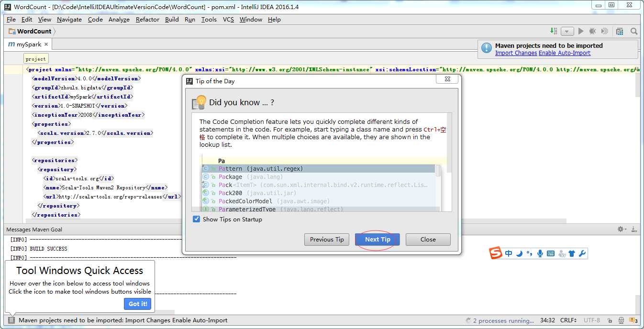Screen dimensions: 644x329
Task: Open the Tools menu
Action: (x=209, y=19)
